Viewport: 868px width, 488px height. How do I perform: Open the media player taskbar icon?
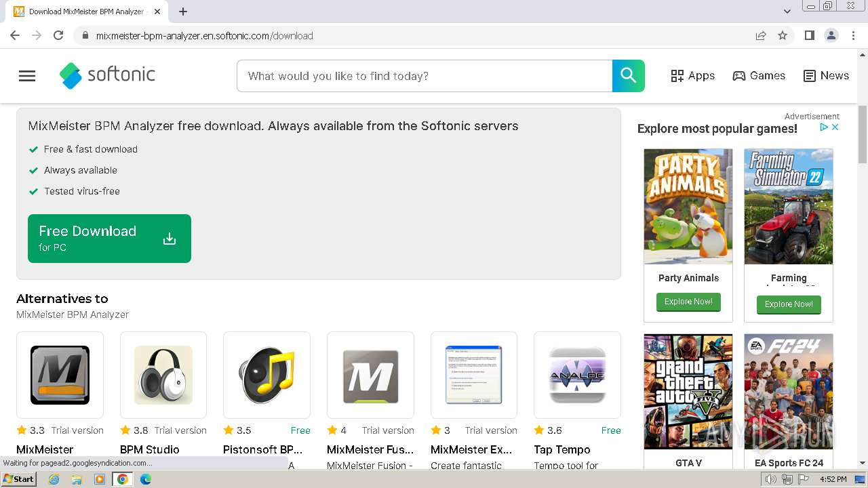100,479
